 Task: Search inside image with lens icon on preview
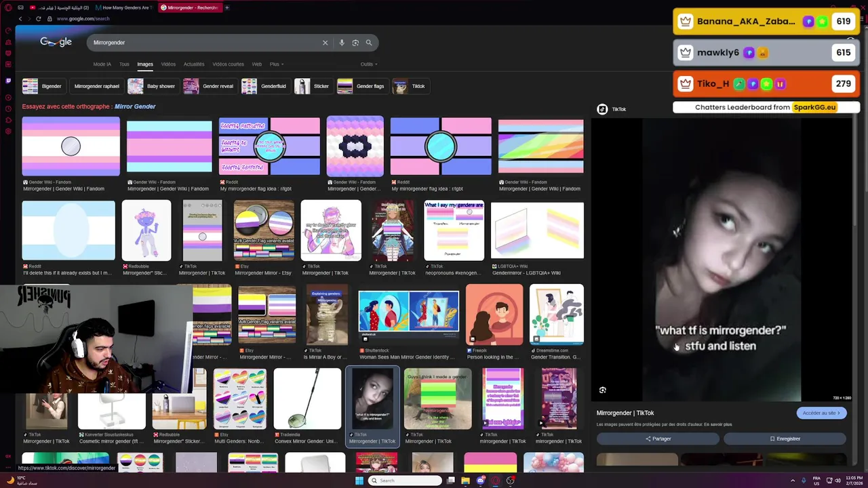coord(603,390)
